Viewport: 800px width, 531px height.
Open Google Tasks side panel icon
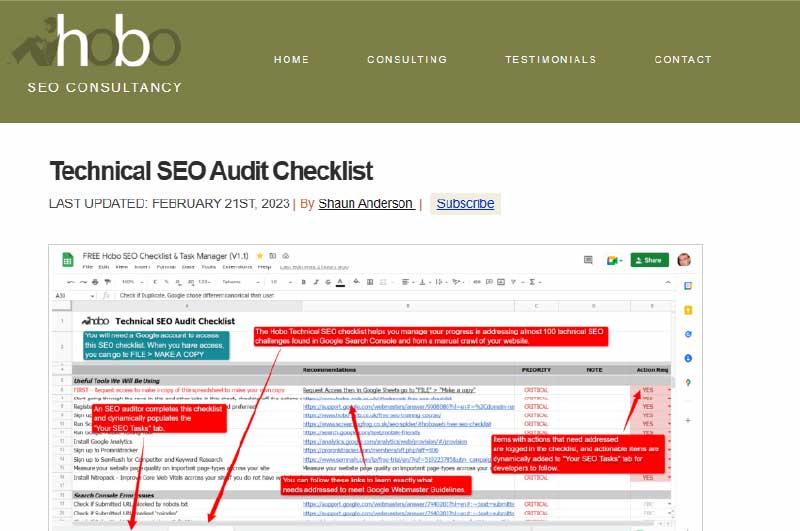(688, 334)
